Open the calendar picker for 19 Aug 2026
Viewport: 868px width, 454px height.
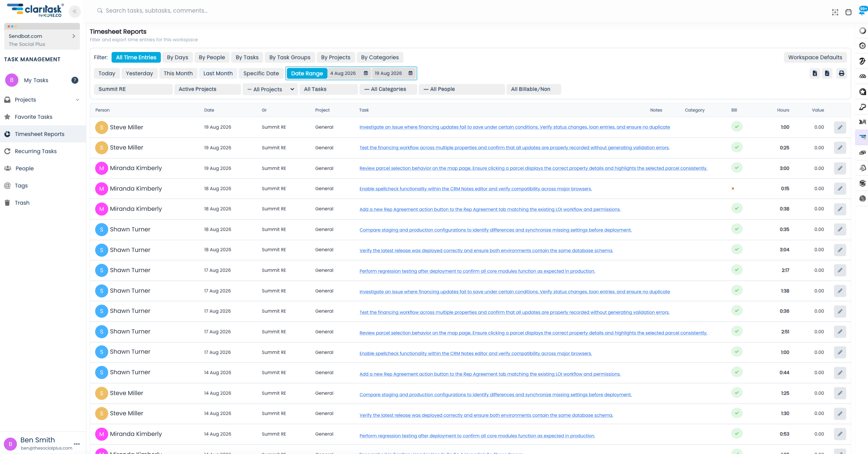click(410, 73)
